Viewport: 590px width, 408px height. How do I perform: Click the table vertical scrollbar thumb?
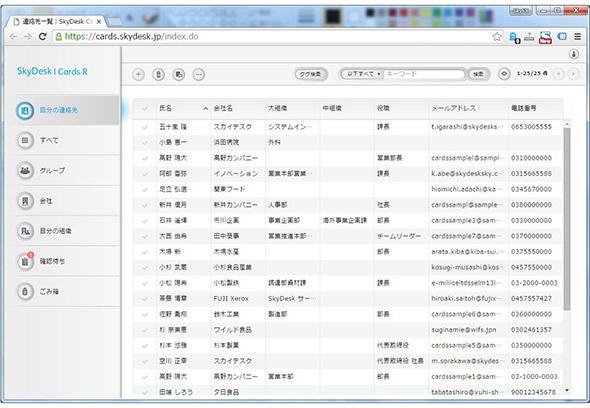pyautogui.click(x=567, y=219)
